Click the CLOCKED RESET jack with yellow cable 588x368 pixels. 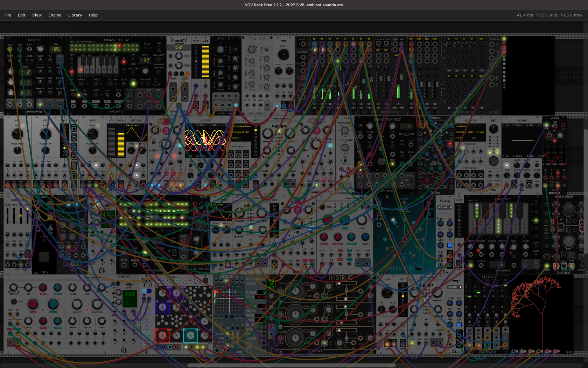(x=10, y=49)
